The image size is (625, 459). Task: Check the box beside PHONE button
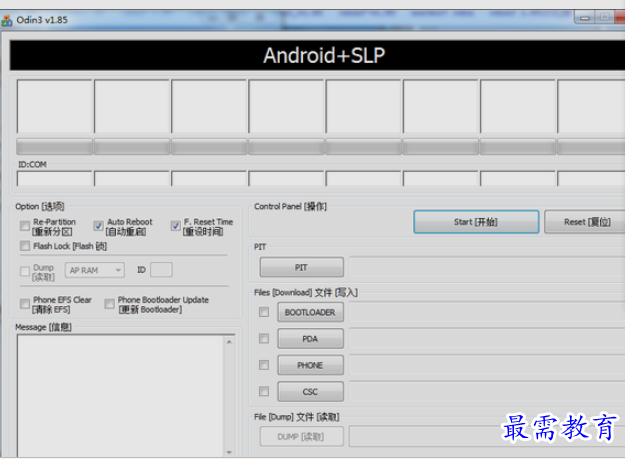pos(264,365)
